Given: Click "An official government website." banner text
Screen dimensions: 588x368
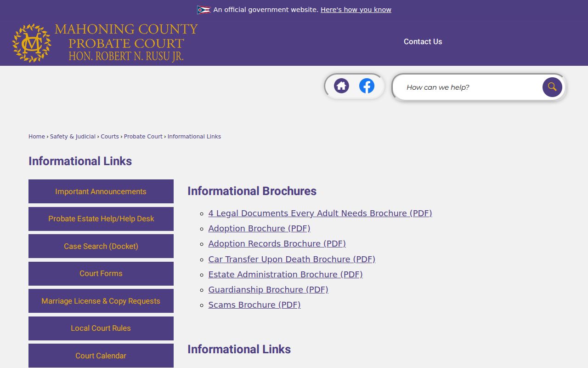Looking at the screenshot, I should click(266, 10).
